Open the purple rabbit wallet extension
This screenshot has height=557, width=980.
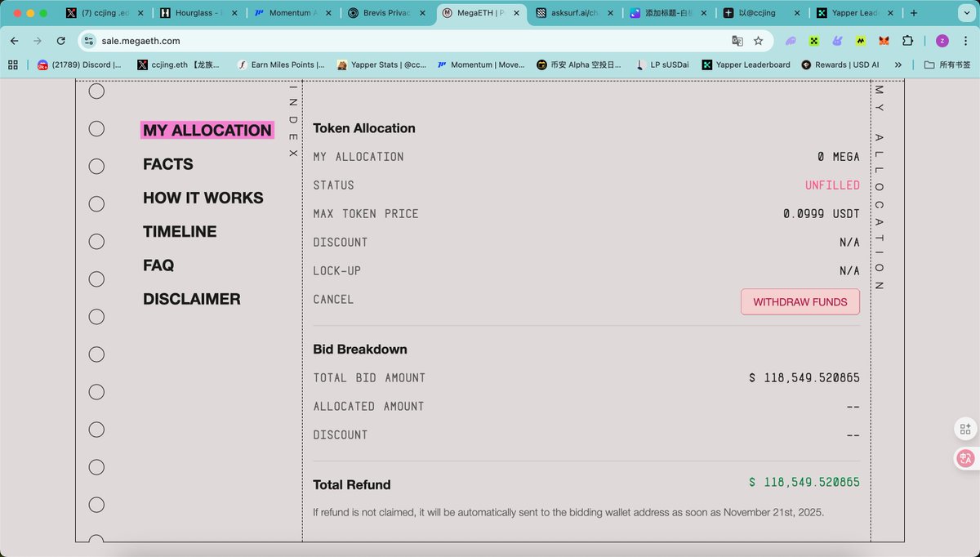tap(837, 41)
